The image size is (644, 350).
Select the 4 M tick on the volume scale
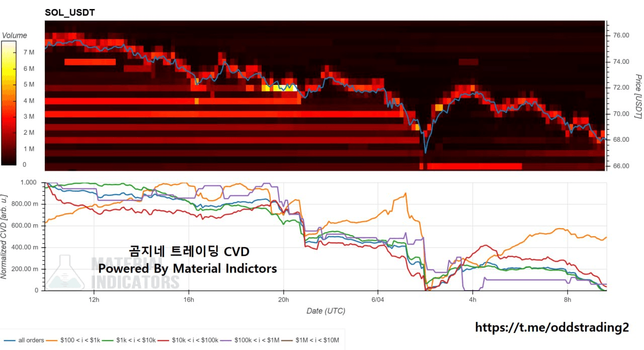coord(29,101)
